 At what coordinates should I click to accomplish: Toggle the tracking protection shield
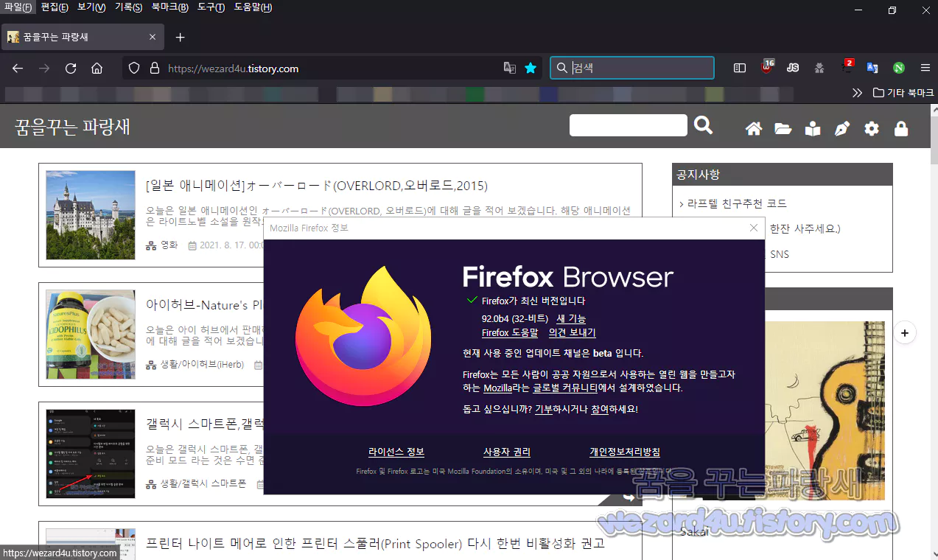(x=133, y=68)
